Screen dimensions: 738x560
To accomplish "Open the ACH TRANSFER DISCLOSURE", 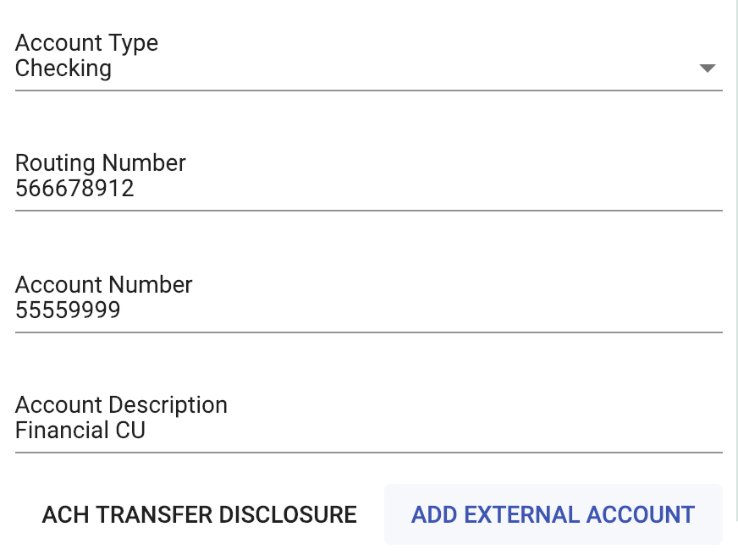I will [200, 514].
